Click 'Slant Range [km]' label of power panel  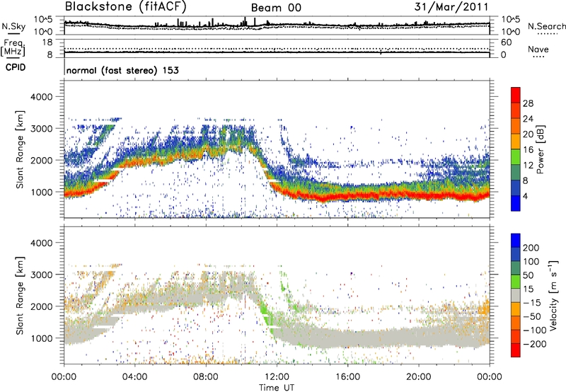[x=20, y=150]
